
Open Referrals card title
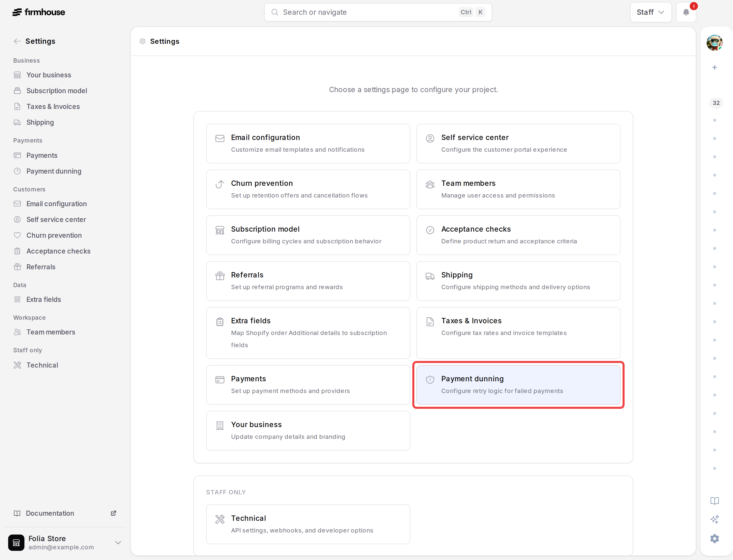pyautogui.click(x=247, y=275)
